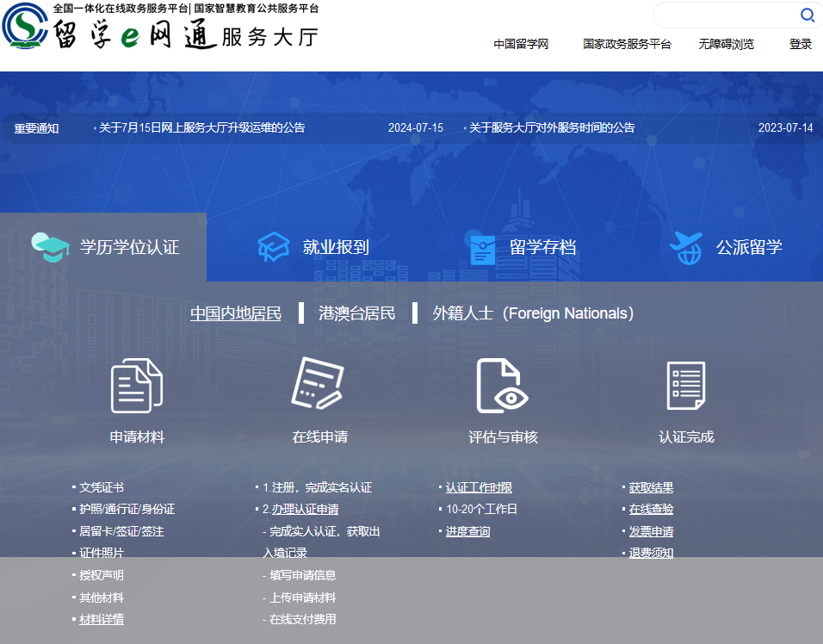The width and height of the screenshot is (823, 644).
Task: Open notice 关于服务大厅对外服务时间的公告
Action: (x=552, y=127)
